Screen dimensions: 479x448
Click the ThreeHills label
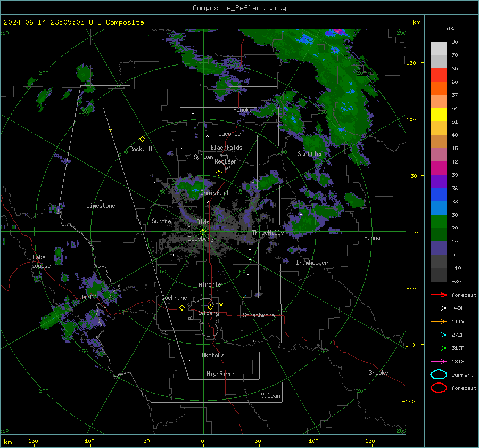pos(268,233)
